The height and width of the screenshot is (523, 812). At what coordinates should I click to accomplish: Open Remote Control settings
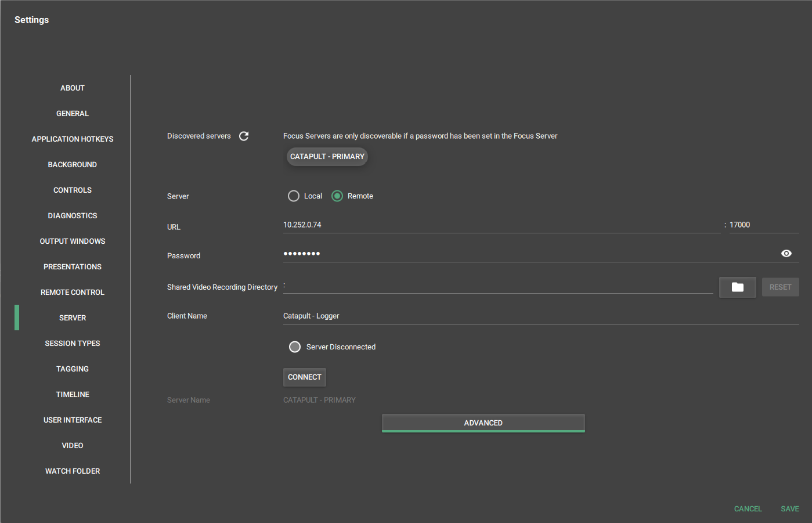(73, 293)
